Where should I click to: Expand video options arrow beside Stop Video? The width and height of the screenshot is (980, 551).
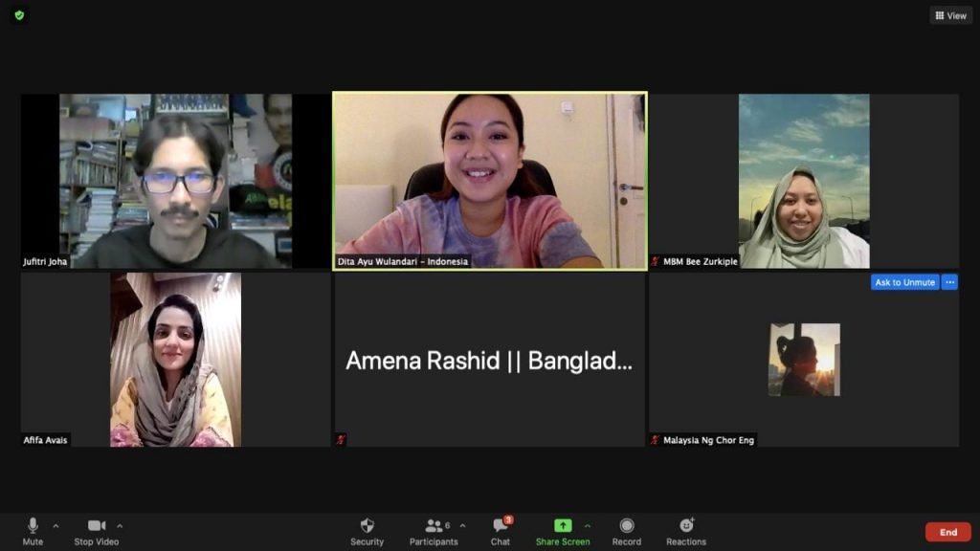120,525
